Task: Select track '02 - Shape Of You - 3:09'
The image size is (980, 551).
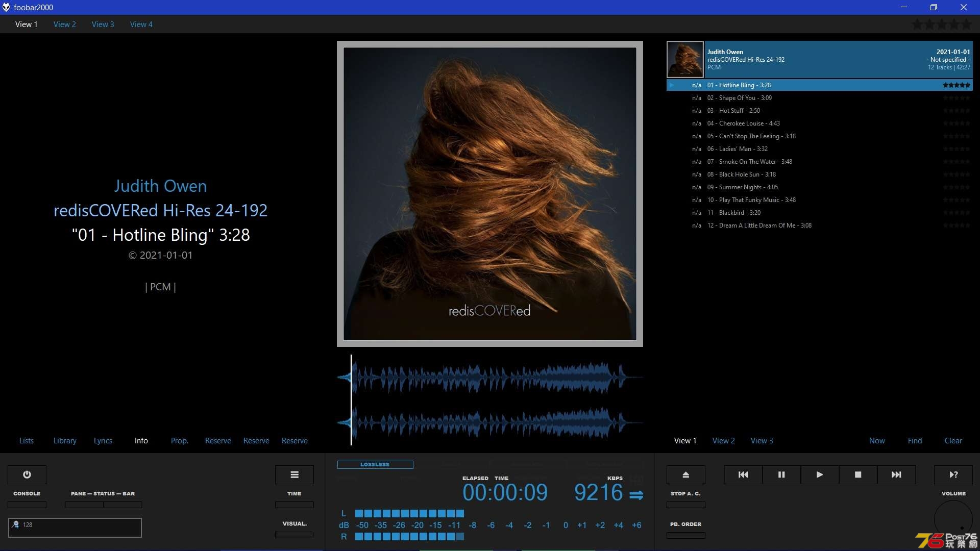Action: (x=820, y=98)
